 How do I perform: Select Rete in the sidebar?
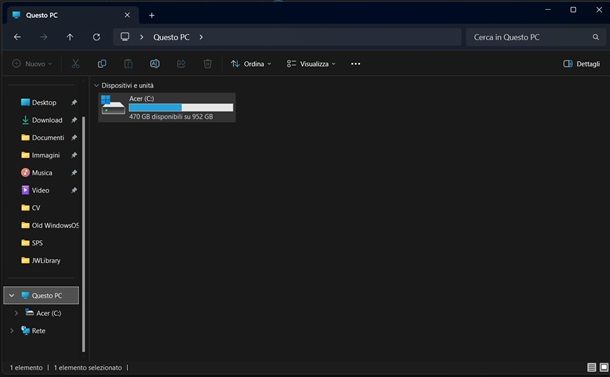point(39,331)
